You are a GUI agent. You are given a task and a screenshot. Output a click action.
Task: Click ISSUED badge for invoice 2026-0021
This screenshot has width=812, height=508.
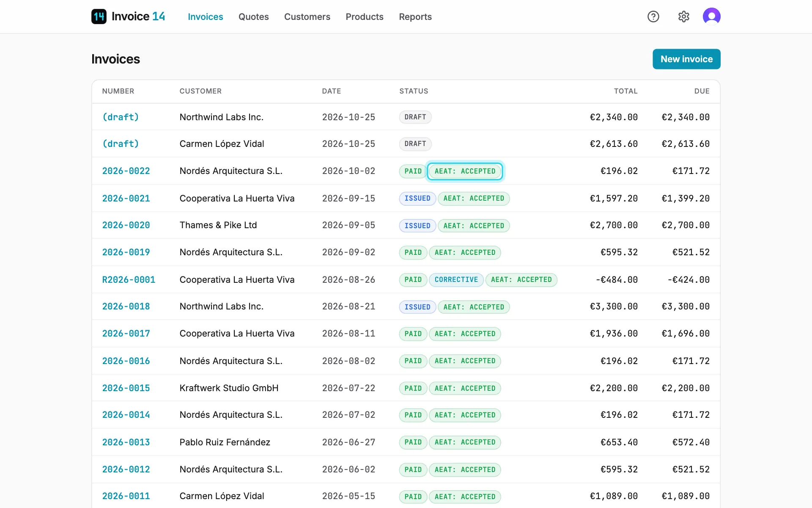click(x=417, y=199)
